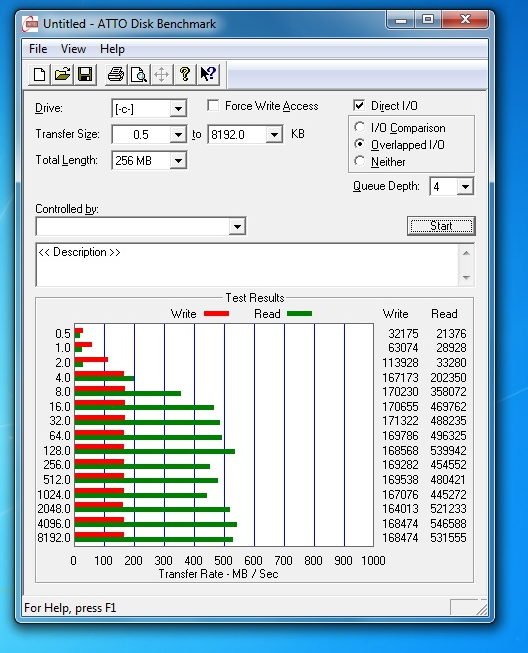
Task: Click the 128.0 transfer size row label
Action: 57,450
